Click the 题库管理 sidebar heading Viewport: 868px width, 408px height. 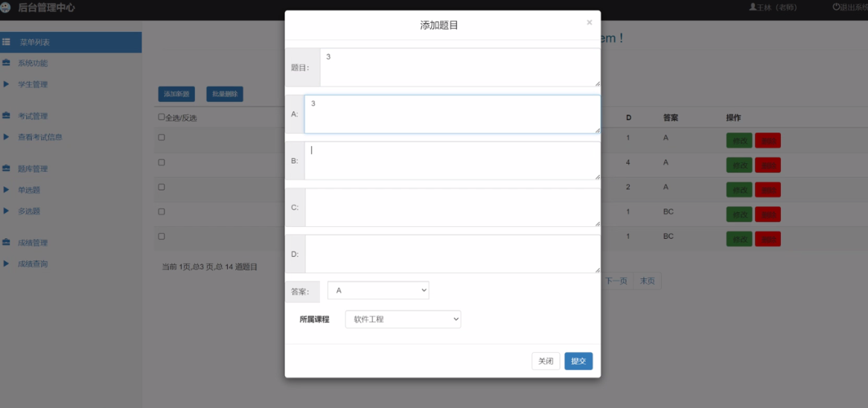click(33, 169)
